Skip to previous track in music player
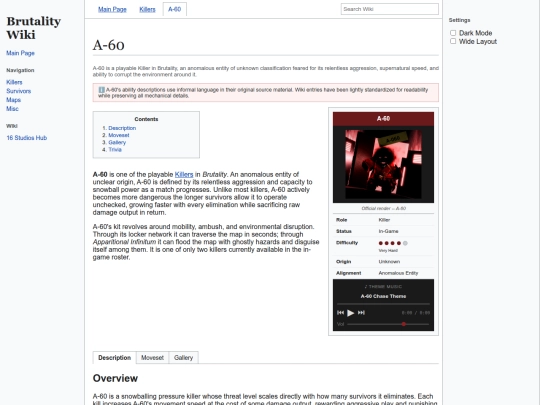Viewport: 540px width, 405px height. [x=340, y=313]
